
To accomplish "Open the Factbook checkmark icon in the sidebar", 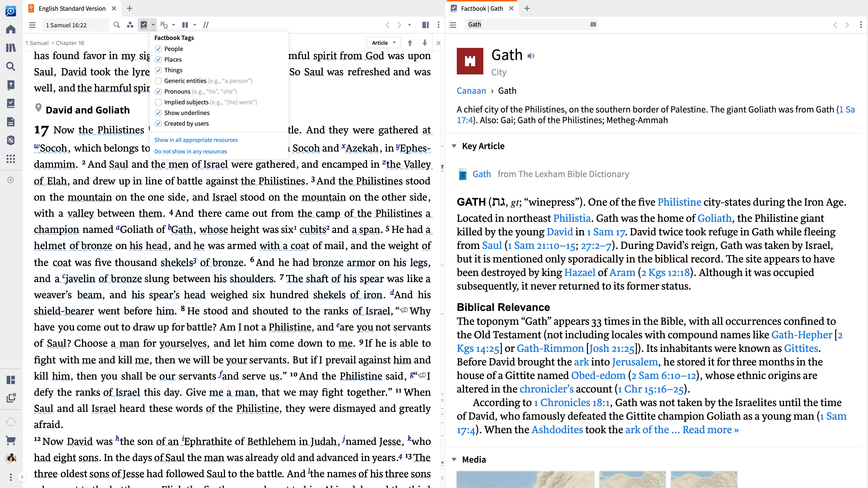I will click(x=11, y=103).
